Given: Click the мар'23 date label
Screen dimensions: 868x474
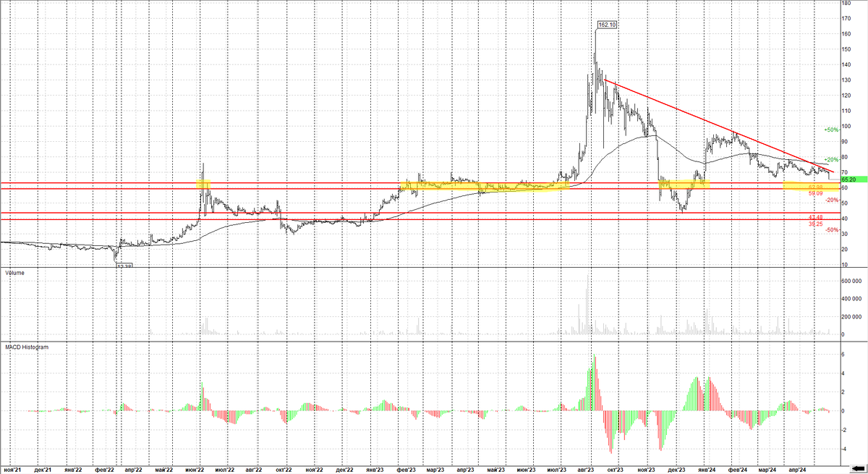Looking at the screenshot, I should [435, 470].
